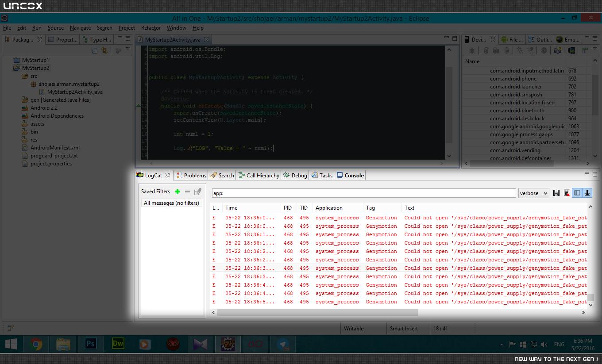Switch to the File Explorer tab
This screenshot has width=602, height=364.
[512, 40]
